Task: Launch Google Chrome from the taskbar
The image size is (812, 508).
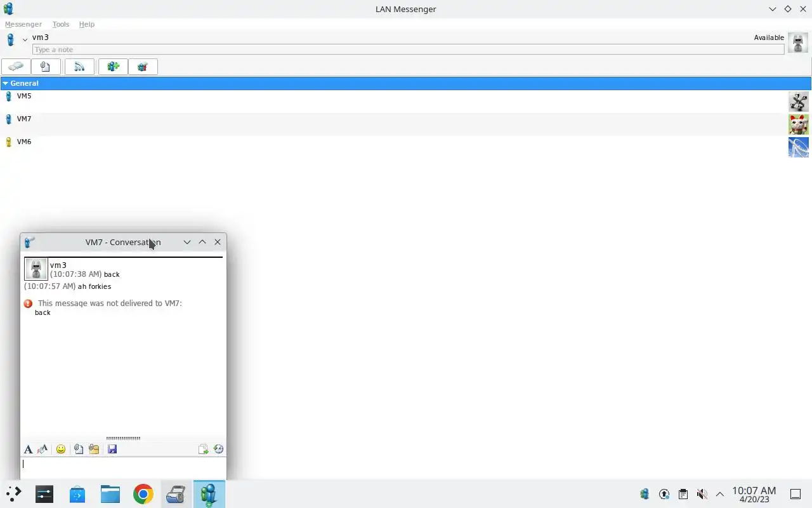Action: [x=143, y=494]
